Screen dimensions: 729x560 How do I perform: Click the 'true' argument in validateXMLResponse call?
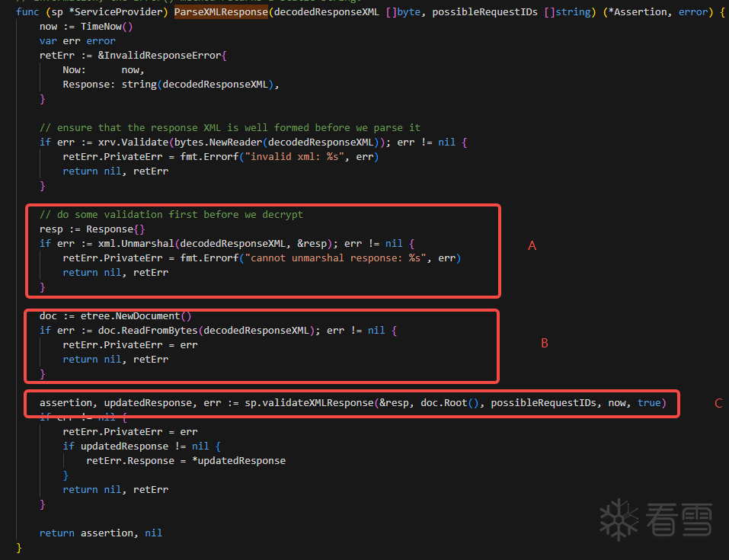pyautogui.click(x=649, y=403)
